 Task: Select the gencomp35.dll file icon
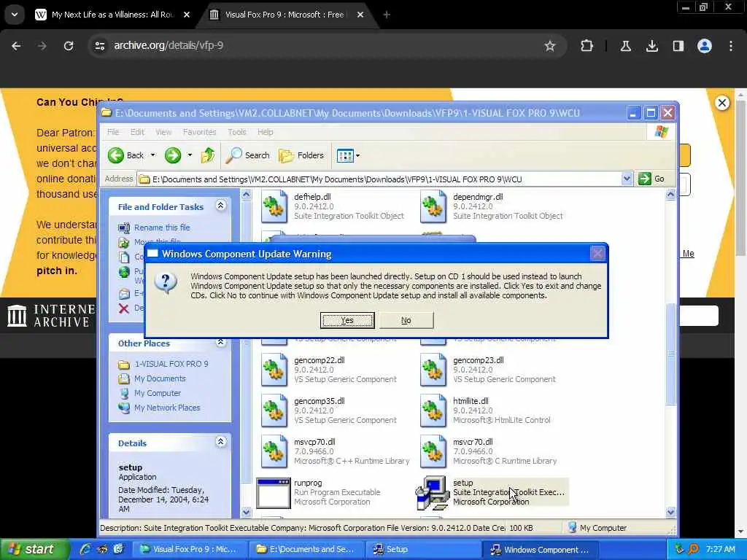274,411
